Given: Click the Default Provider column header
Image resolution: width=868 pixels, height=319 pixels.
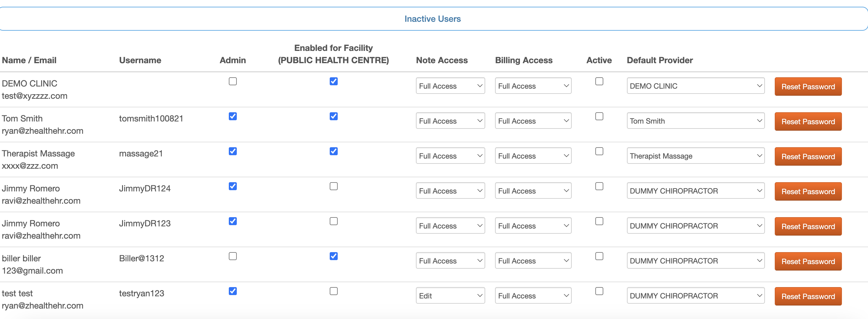Looking at the screenshot, I should pyautogui.click(x=660, y=60).
